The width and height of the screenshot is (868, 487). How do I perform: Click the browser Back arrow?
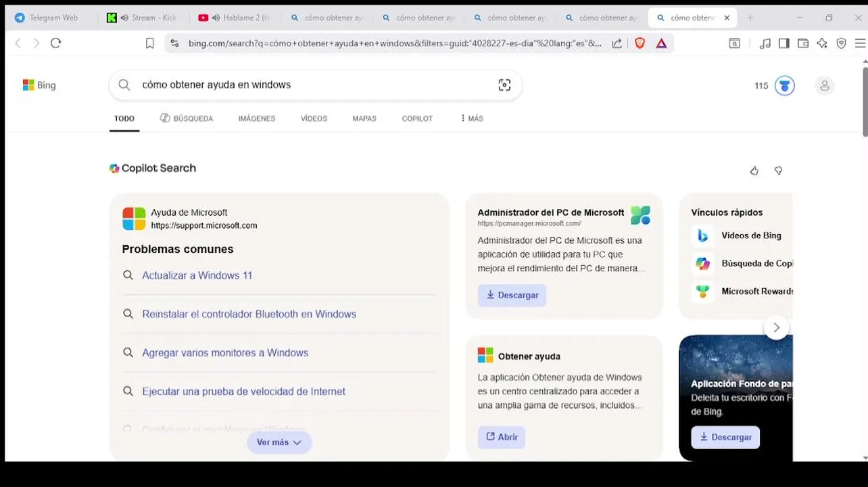(x=18, y=43)
